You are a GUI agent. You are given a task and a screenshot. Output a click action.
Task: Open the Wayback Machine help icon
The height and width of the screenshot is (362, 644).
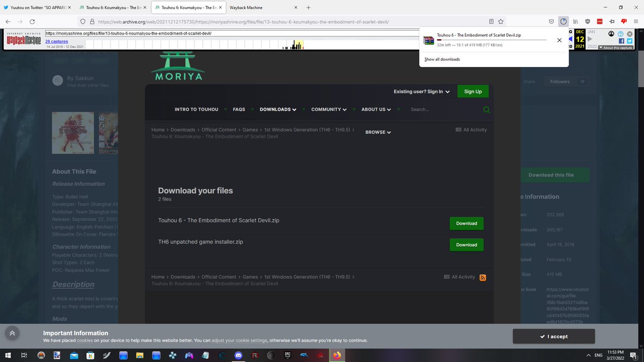coord(621,34)
